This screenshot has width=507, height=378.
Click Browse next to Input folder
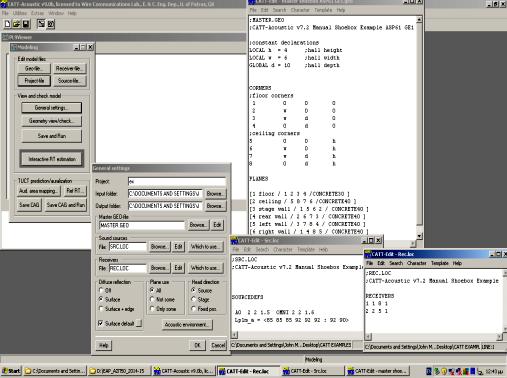point(215,194)
